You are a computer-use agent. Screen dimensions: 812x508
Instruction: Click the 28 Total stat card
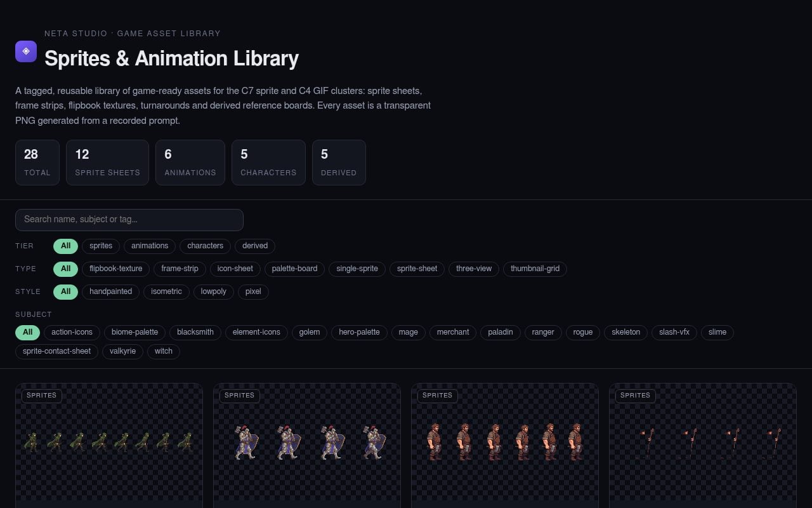click(x=37, y=163)
